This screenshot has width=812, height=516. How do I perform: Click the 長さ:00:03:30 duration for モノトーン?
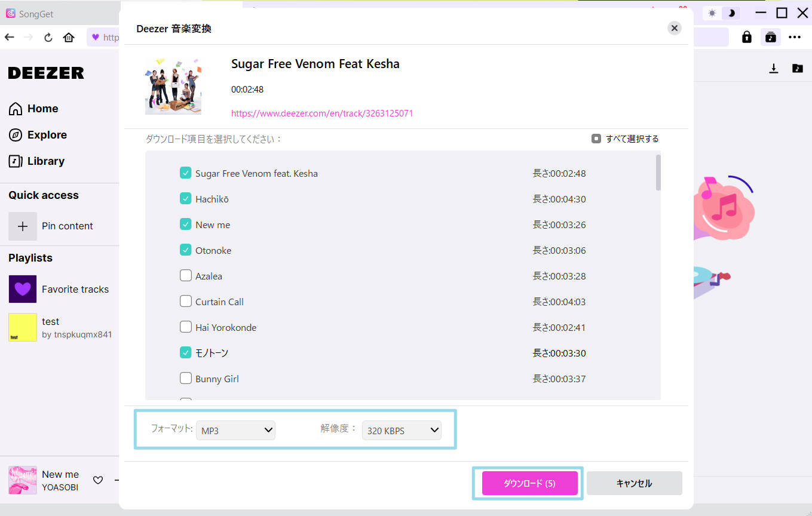(x=559, y=354)
